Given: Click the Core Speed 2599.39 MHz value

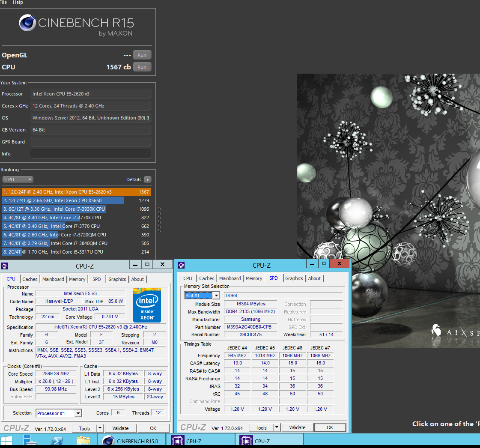Looking at the screenshot, I should click(x=56, y=373).
